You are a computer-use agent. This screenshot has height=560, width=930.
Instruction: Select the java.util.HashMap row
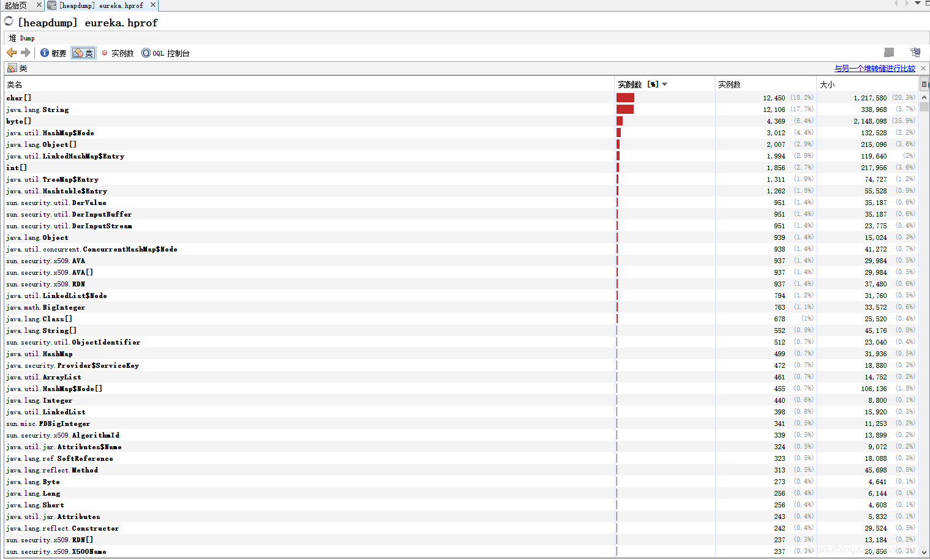[x=462, y=354]
